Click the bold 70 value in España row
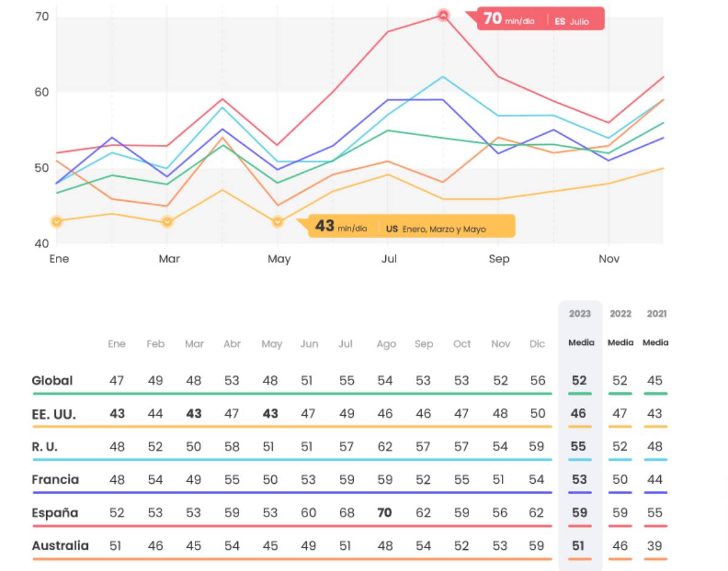Viewport: 728px width, 571px height. (x=385, y=513)
